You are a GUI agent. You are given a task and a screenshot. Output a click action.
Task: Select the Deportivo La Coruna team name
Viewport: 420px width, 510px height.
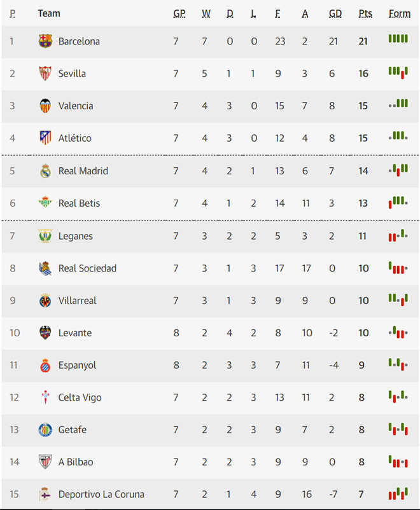[x=101, y=495]
